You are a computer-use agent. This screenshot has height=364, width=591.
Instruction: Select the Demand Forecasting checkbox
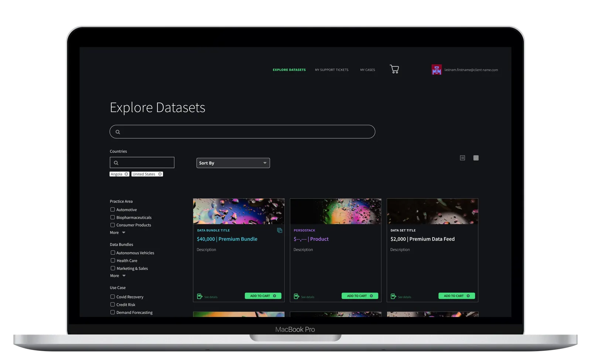click(x=113, y=312)
